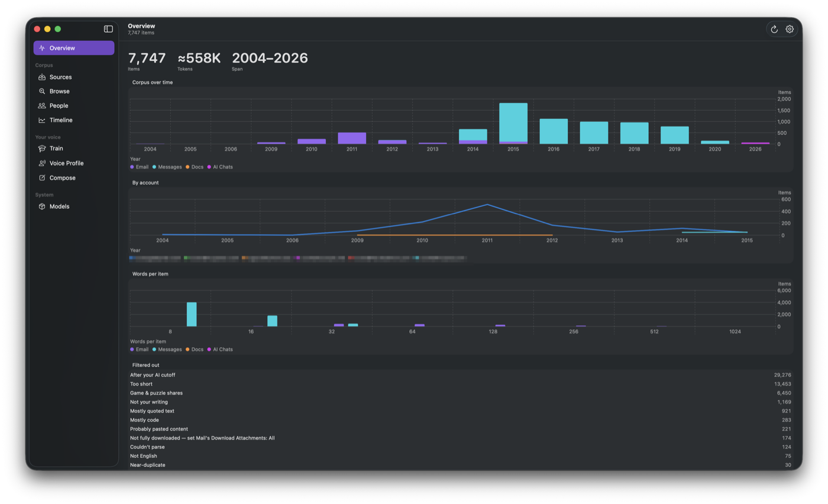The image size is (828, 504).
Task: Click the 'Not your writing' row
Action: [x=461, y=402]
